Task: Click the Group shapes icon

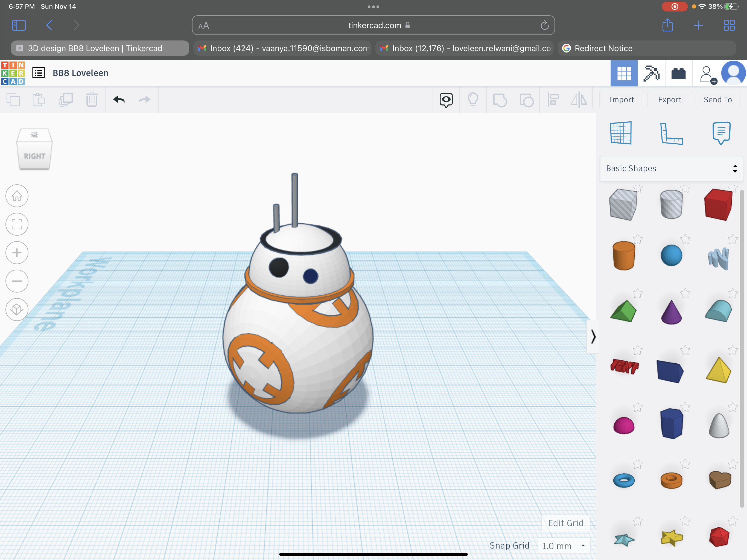Action: click(x=500, y=100)
